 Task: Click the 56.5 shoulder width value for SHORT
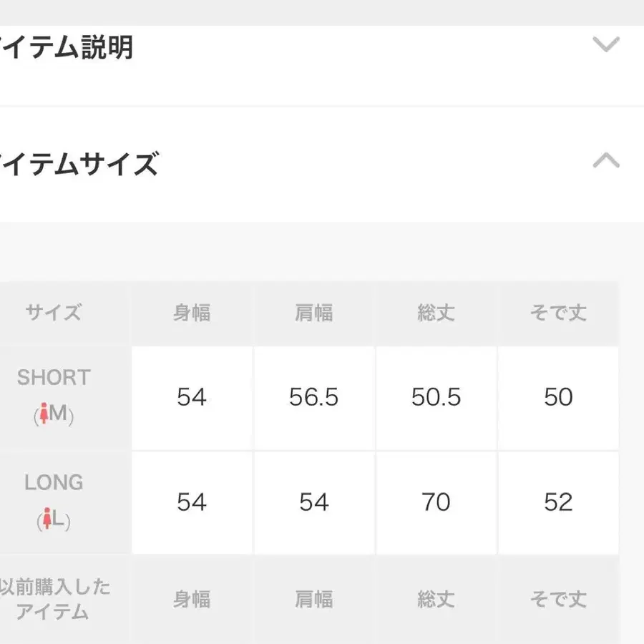313,398
